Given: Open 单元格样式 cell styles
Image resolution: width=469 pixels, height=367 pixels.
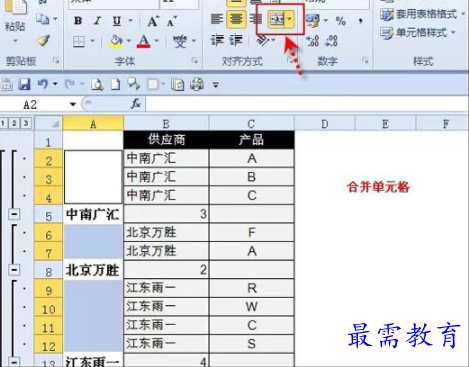Looking at the screenshot, I should 418,33.
